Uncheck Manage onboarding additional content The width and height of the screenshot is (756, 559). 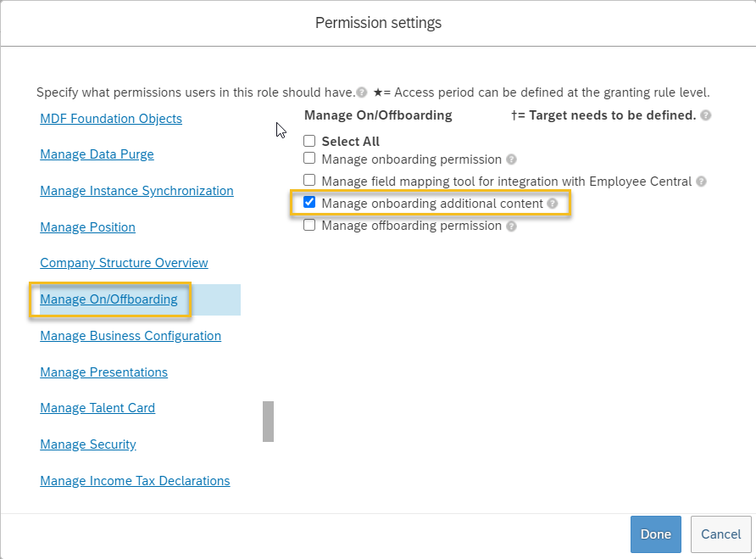point(309,202)
